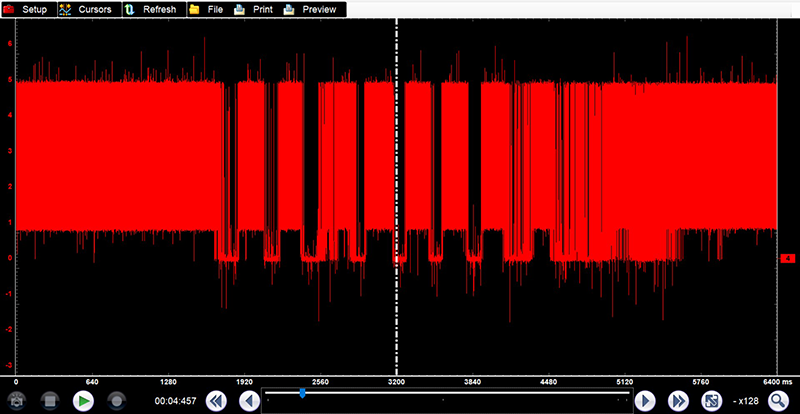This screenshot has width=800, height=414.
Task: Open the Setup menu
Action: click(35, 9)
